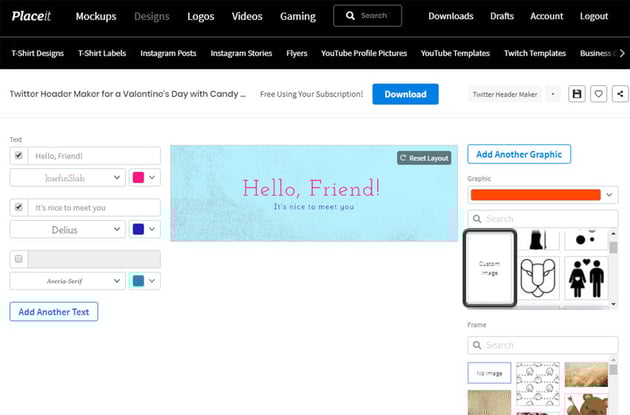
Task: Click the search magnifier icon in top bar
Action: coord(350,16)
